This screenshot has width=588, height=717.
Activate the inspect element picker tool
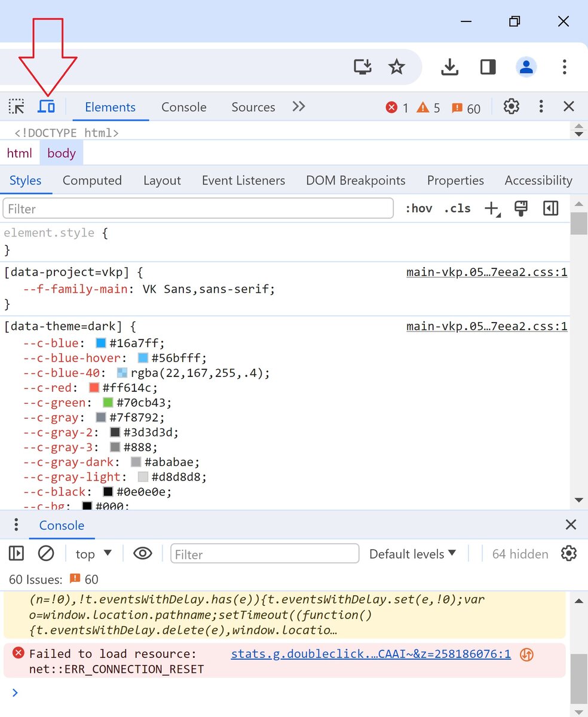click(x=16, y=107)
